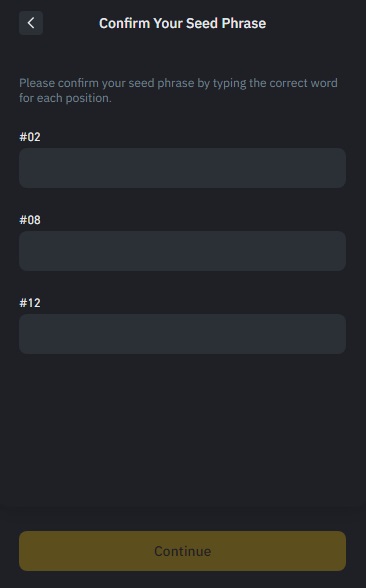Go back using the left chevron icon

tap(31, 23)
